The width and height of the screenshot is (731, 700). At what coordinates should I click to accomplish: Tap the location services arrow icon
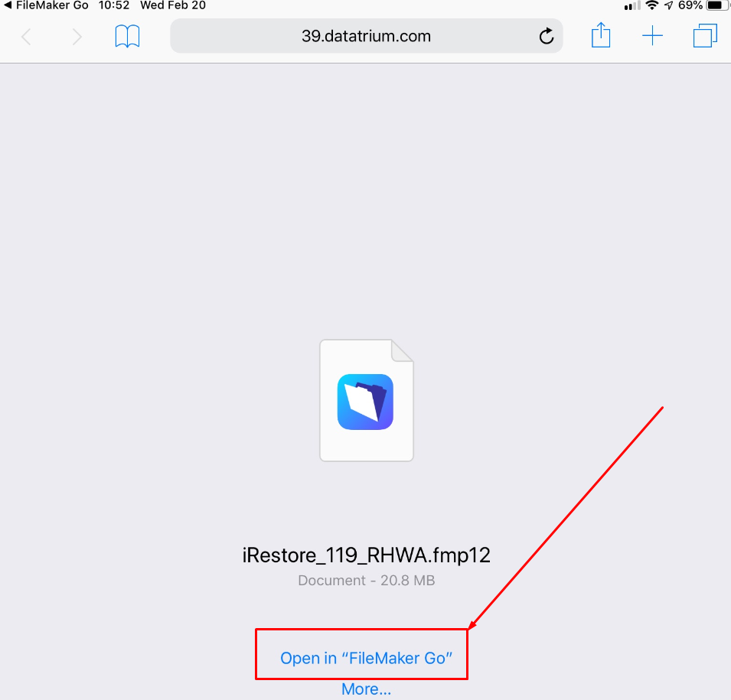[x=668, y=5]
